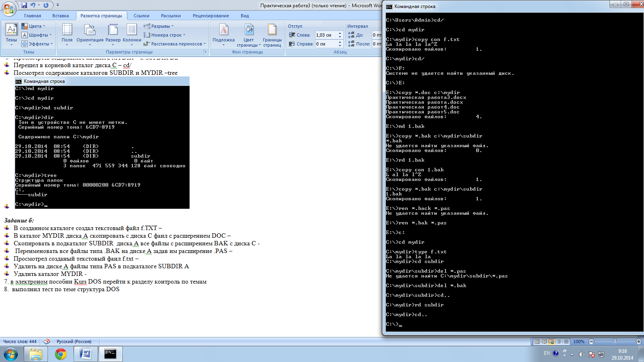The height and width of the screenshot is (362, 644).
Task: Open the Параметры страницы dialog launcher
Action: coord(205,52)
